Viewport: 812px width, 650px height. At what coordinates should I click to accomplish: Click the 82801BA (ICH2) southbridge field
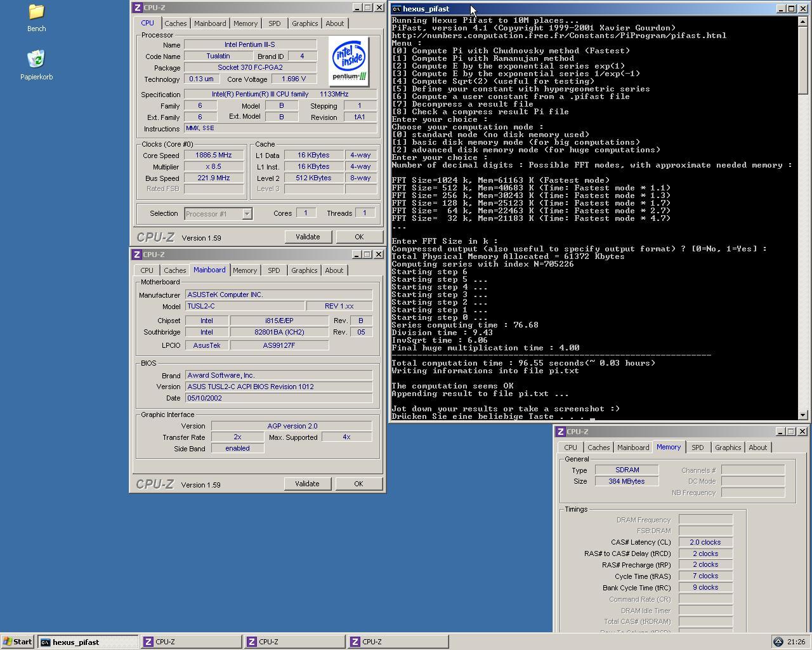coord(279,332)
